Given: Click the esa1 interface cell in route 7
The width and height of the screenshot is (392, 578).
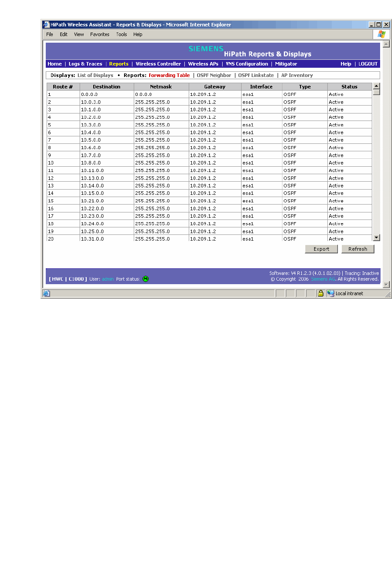Looking at the screenshot, I should [x=262, y=140].
